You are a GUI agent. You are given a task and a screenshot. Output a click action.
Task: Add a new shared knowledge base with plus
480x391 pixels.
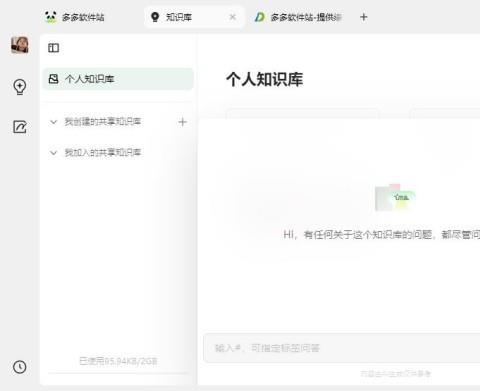(182, 122)
